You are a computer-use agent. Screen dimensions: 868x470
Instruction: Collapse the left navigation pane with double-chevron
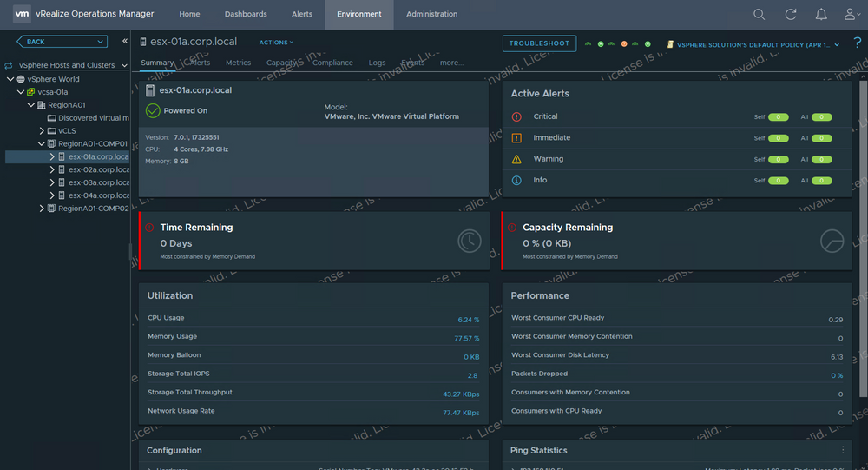(x=125, y=42)
